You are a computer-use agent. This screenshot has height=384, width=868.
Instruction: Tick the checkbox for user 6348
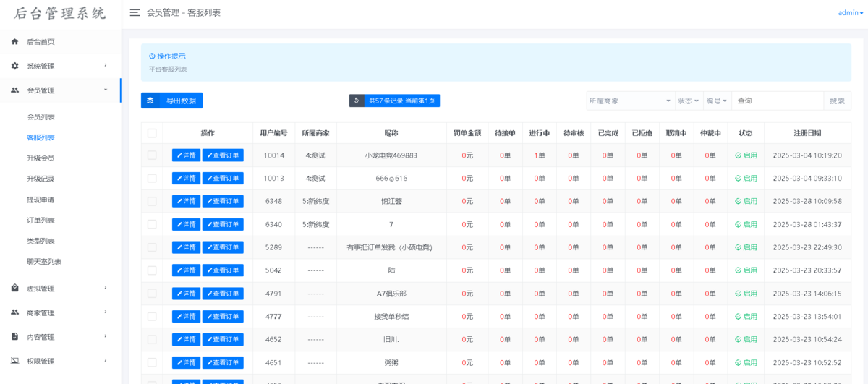tap(152, 201)
